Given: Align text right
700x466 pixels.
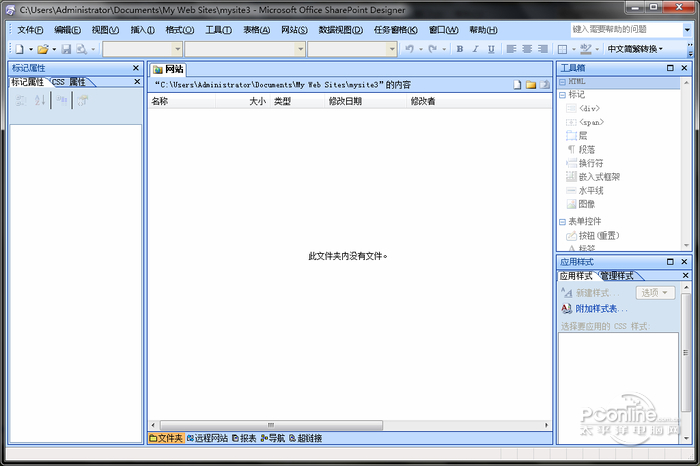Looking at the screenshot, I should pyautogui.click(x=543, y=49).
